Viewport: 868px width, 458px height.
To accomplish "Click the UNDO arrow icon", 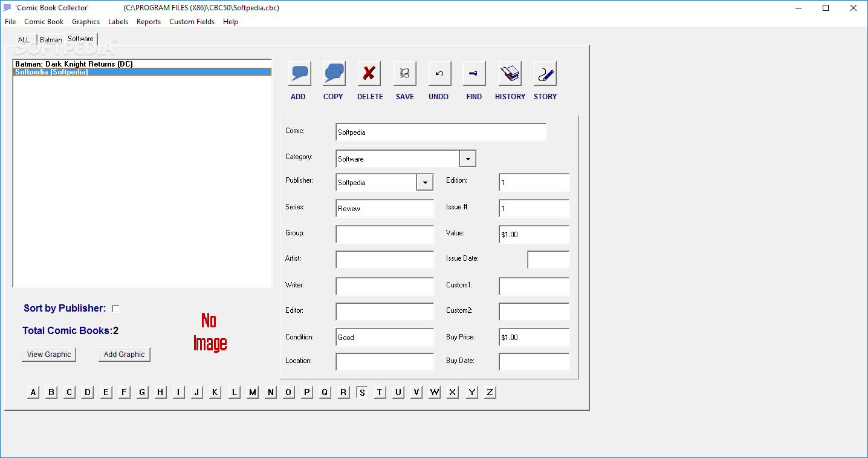I will pyautogui.click(x=439, y=74).
